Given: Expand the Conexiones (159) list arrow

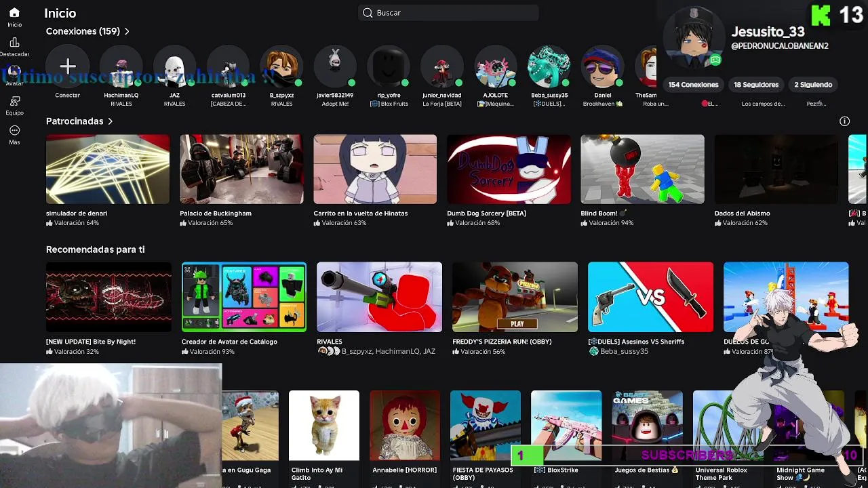Looking at the screenshot, I should 127,31.
